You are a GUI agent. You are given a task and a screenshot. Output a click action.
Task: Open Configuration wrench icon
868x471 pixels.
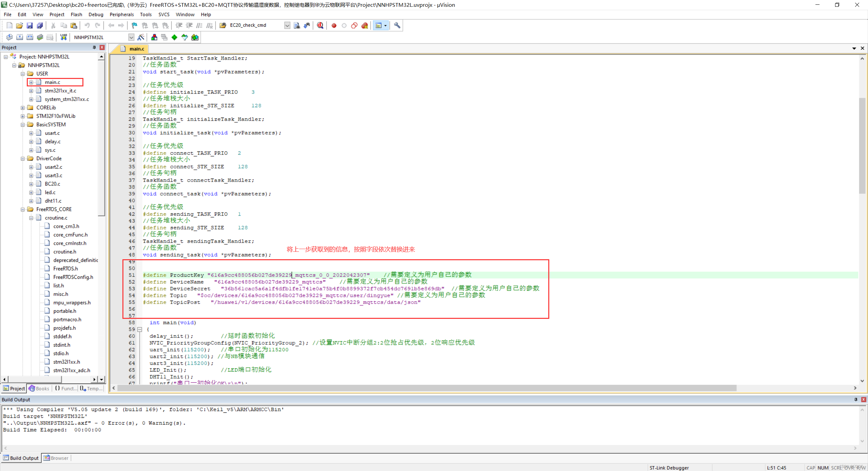point(397,25)
